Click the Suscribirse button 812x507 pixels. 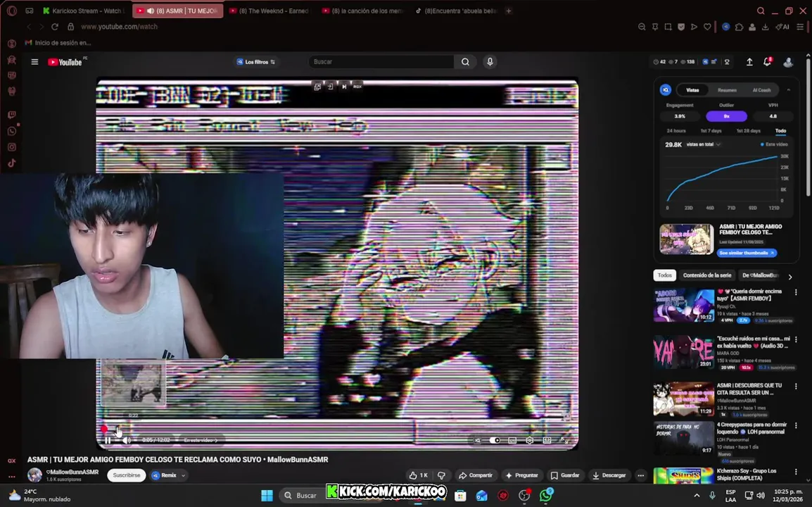tap(127, 475)
